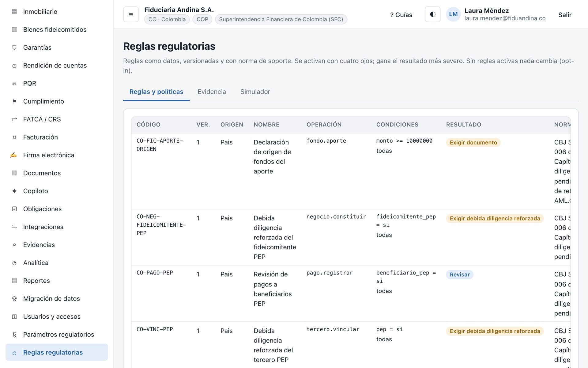Open the Firma electrónica pen icon

(14, 155)
